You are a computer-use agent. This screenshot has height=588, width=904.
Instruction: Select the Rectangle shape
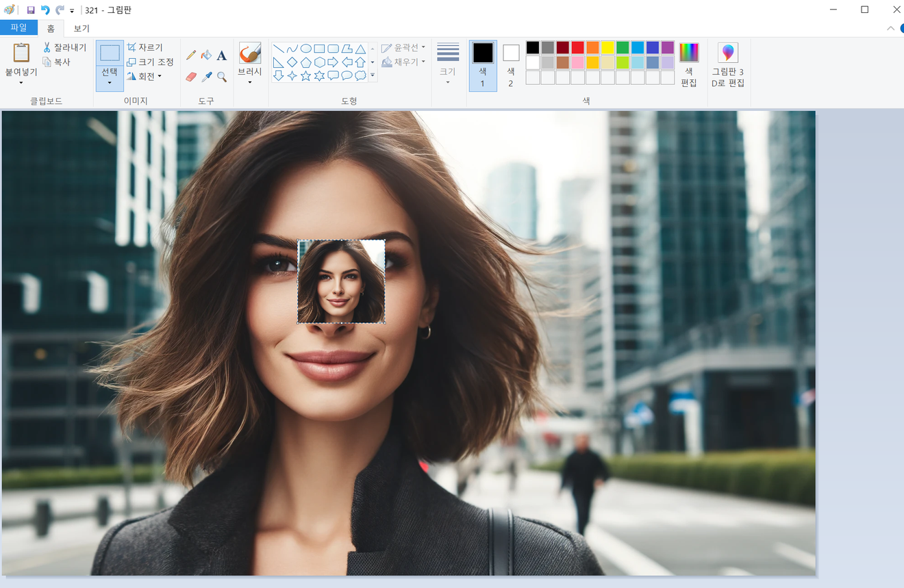pyautogui.click(x=319, y=49)
